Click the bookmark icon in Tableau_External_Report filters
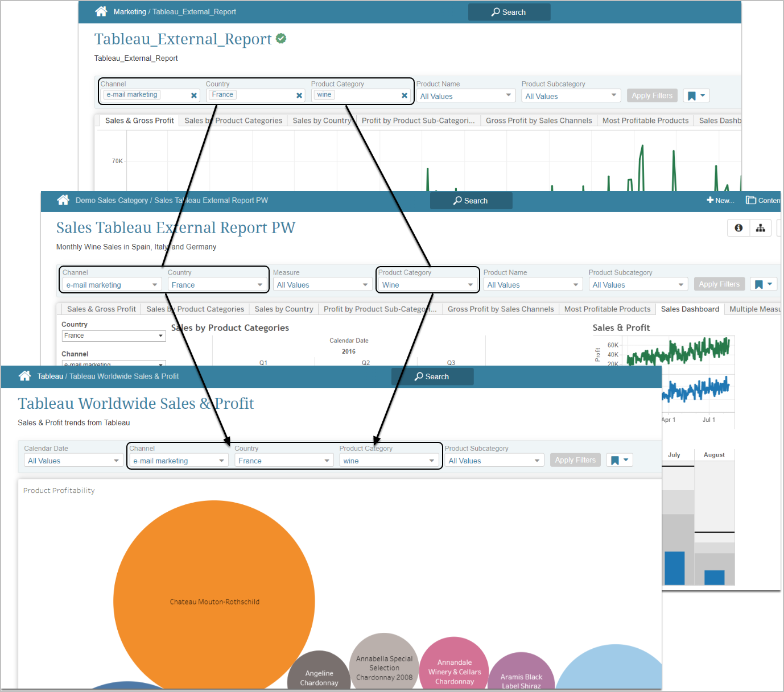This screenshot has height=692, width=784. coord(692,96)
